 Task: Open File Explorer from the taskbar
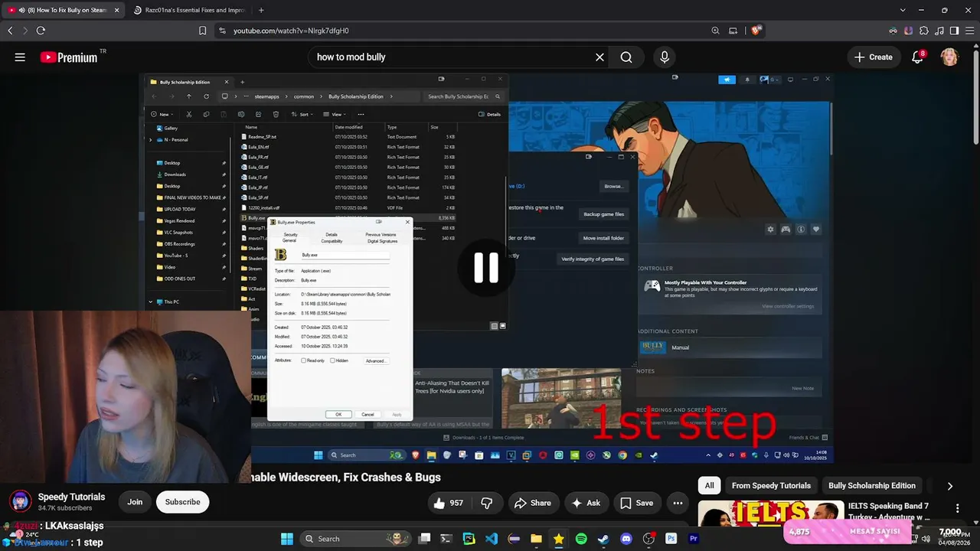[x=536, y=539]
